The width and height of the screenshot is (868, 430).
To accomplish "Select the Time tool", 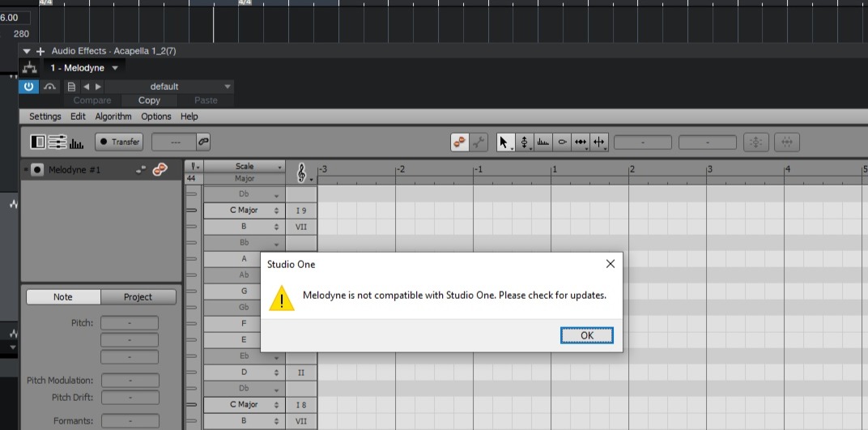I will click(x=580, y=143).
